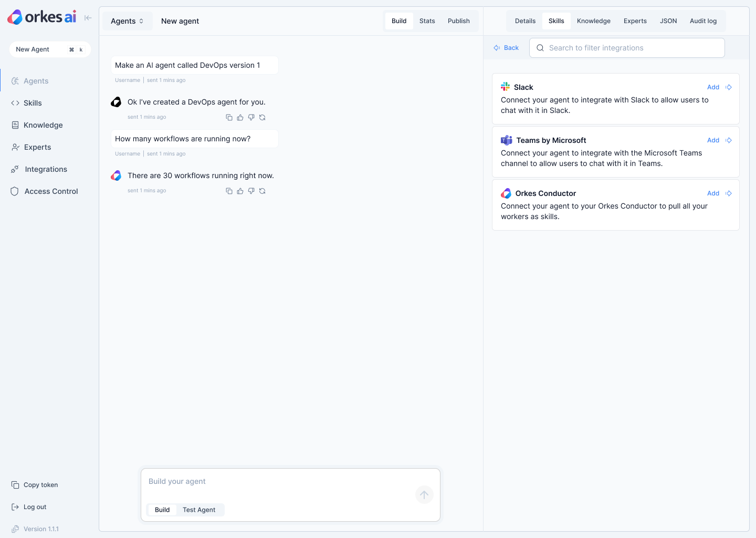Open the Audit log tab
Screen dimensions: 756x538
point(703,21)
